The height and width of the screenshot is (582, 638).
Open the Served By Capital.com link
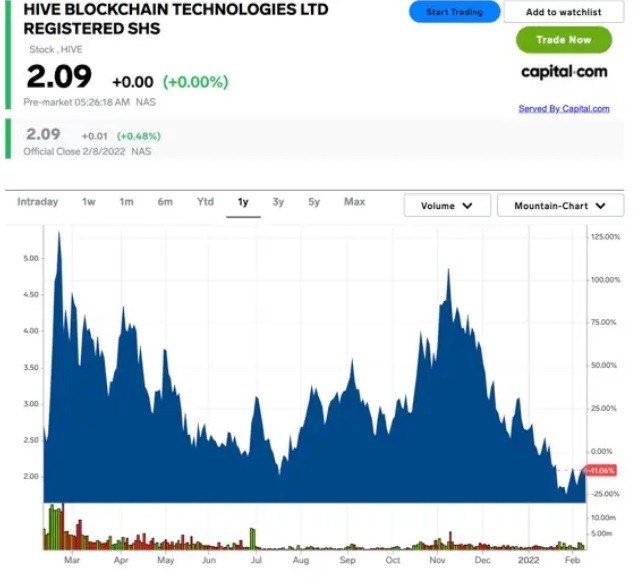point(563,109)
